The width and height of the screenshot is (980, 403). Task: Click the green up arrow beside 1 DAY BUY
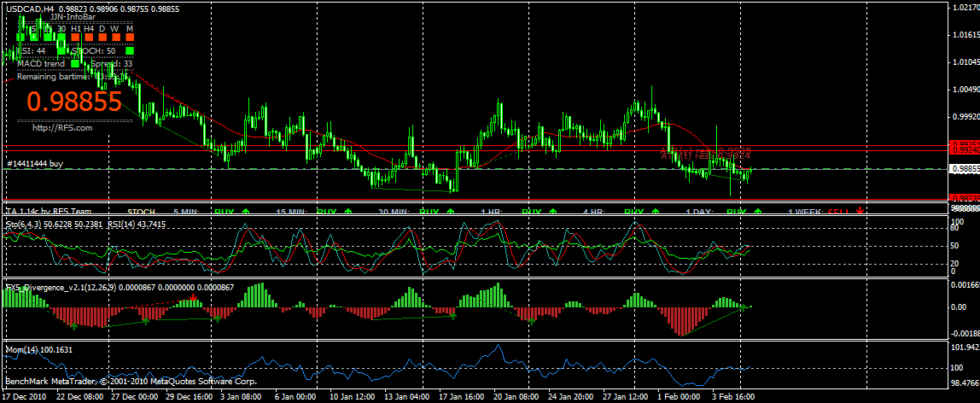point(758,211)
